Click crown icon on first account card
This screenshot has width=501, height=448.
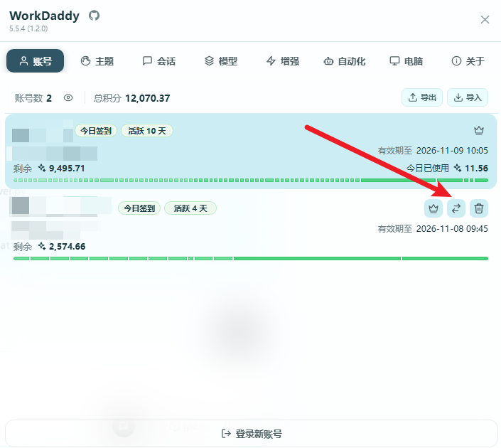(x=479, y=130)
